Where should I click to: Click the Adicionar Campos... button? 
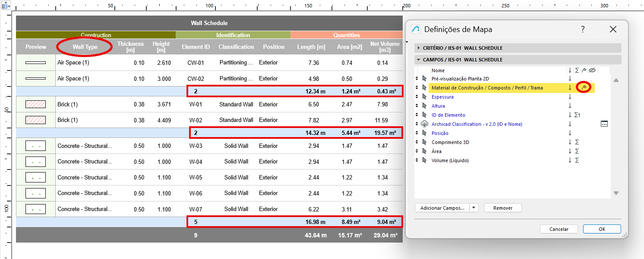click(442, 208)
